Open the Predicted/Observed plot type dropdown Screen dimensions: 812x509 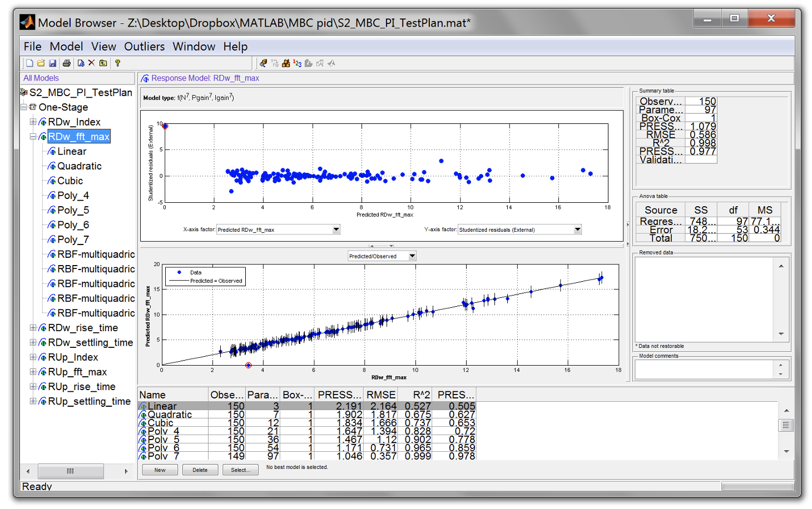[x=412, y=256]
